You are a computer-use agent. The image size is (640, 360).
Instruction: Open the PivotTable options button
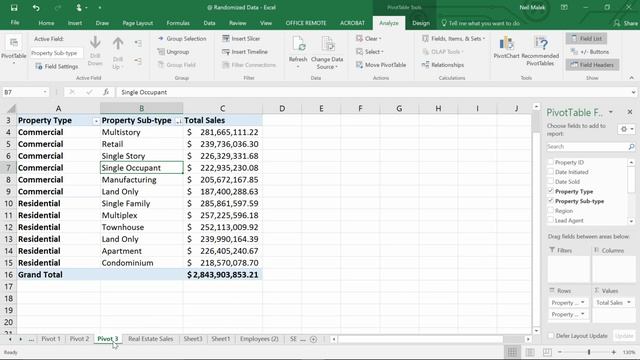pos(13,50)
